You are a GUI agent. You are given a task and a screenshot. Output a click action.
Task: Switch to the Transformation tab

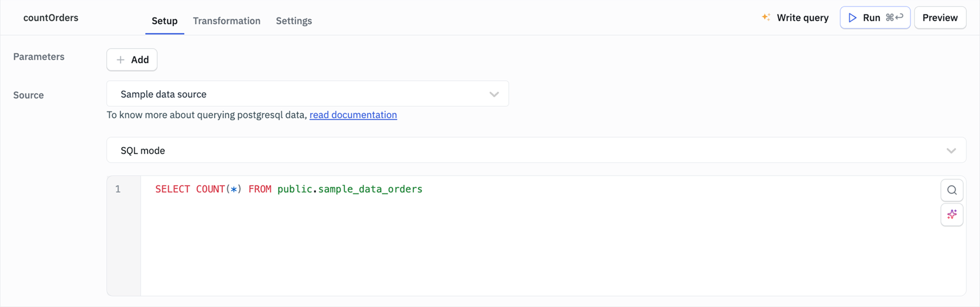coord(227,21)
